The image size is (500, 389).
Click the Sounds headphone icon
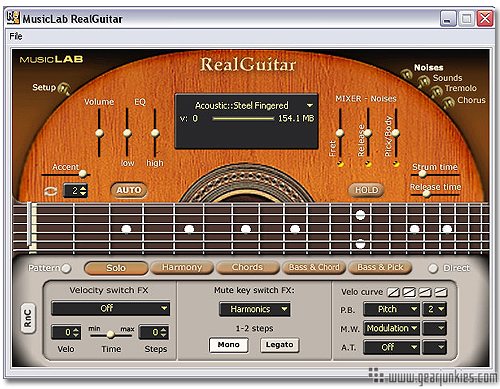click(x=424, y=81)
